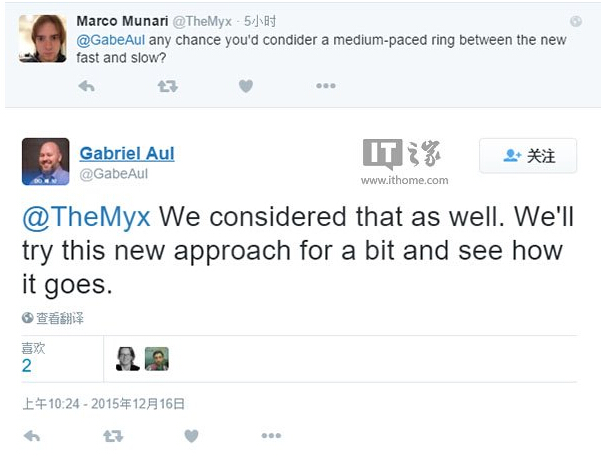View second liker's avatar
The image size is (601, 456).
(x=157, y=358)
